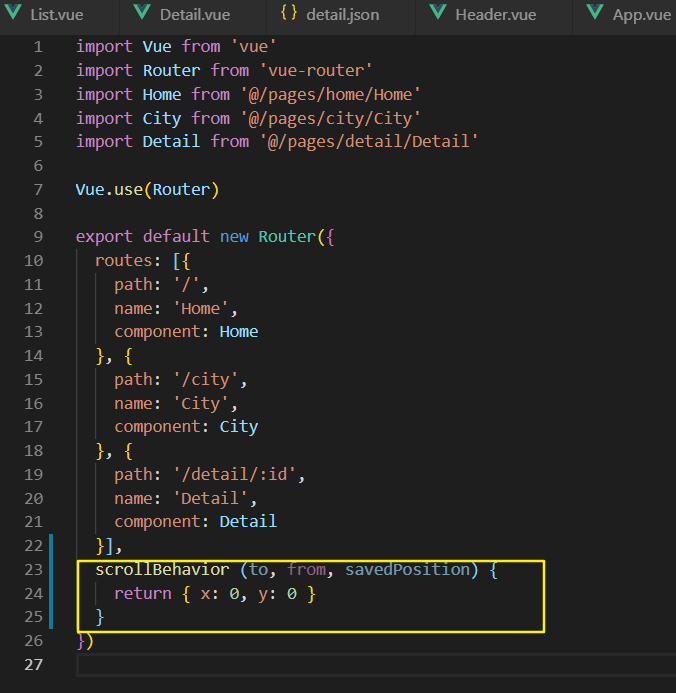This screenshot has width=676, height=693.
Task: Click the return statement on line 24
Action: pos(215,594)
